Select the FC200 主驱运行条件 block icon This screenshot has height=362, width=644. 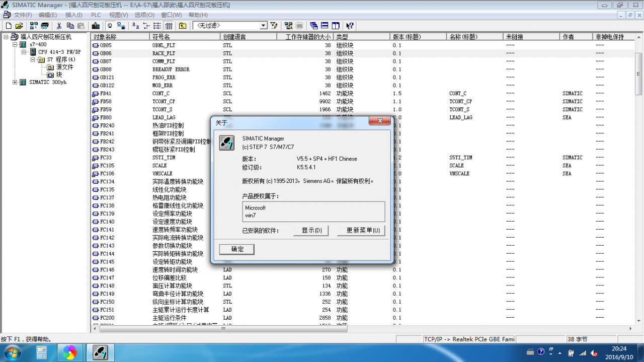pyautogui.click(x=96, y=318)
